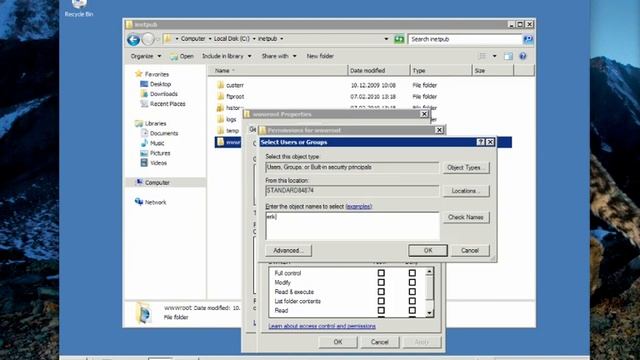Confirm with OK in Select Users dialog

428,251
